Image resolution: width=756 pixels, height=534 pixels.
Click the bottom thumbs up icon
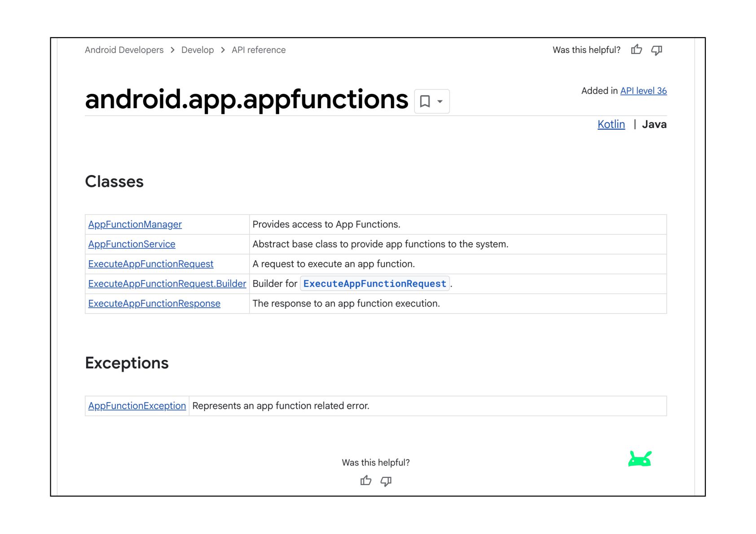(x=366, y=481)
